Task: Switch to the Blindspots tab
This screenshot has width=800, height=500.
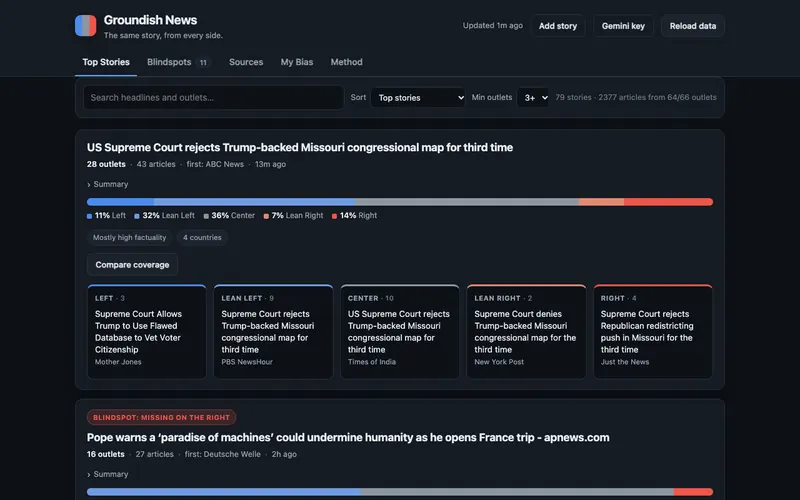Action: 178,62
